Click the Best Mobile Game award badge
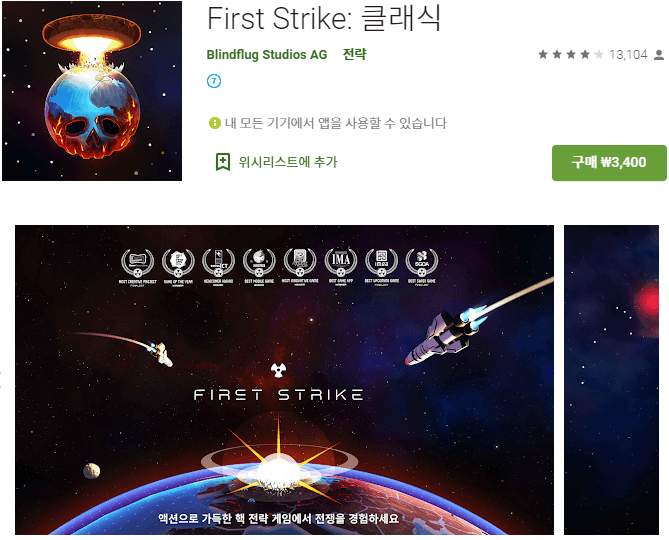Viewport: 669px width, 540px height. (259, 267)
